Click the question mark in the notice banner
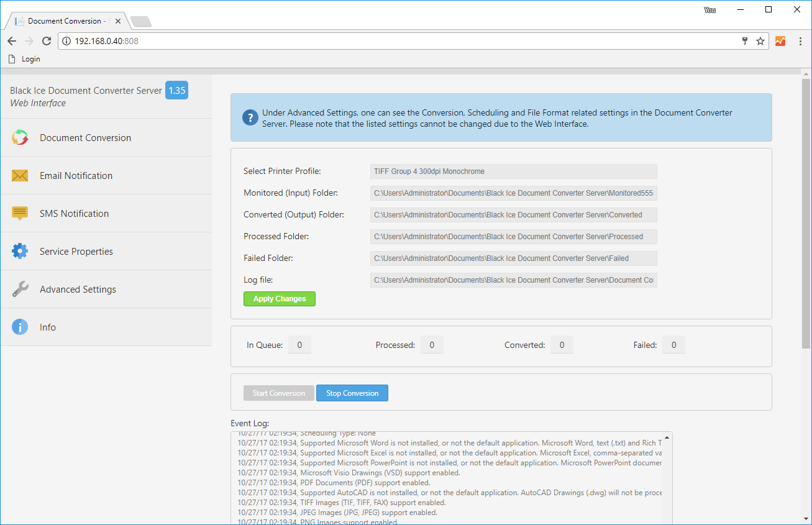 (x=250, y=117)
